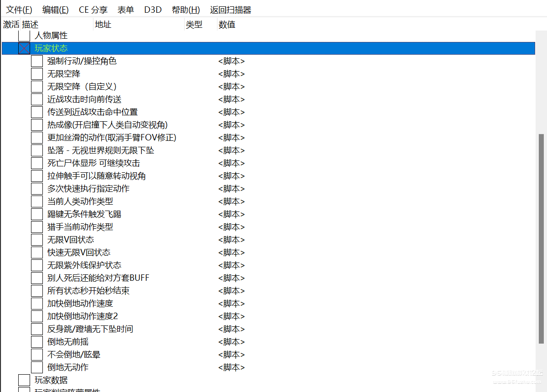
Task: Check the 无限V回状态 box
Action: pos(37,240)
